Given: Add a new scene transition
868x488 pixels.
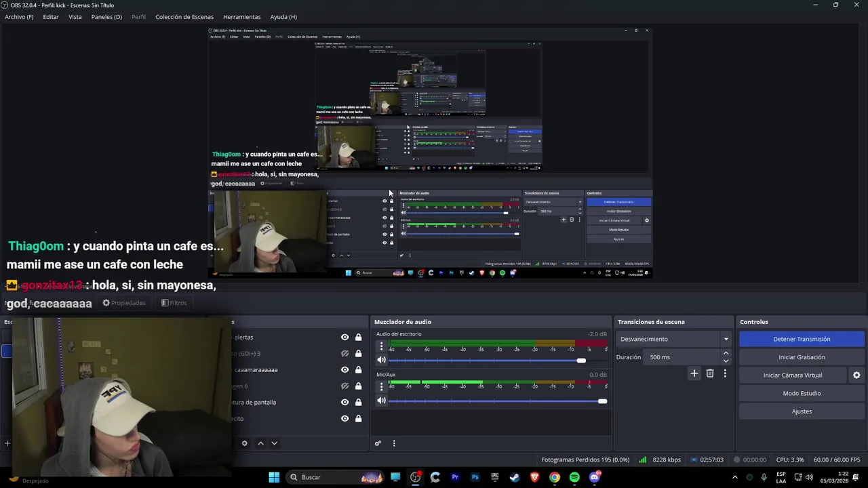Looking at the screenshot, I should click(x=694, y=373).
